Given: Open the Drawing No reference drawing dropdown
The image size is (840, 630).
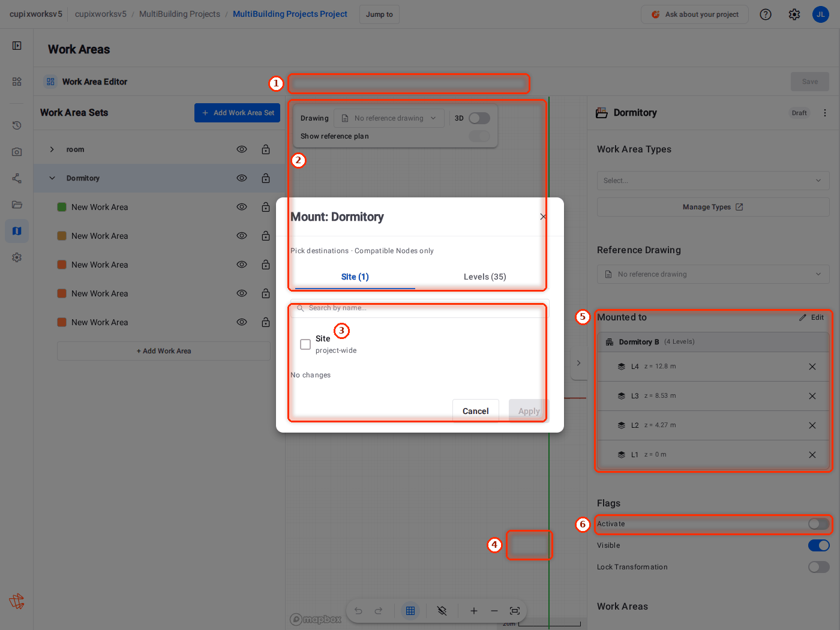Looking at the screenshot, I should (x=389, y=118).
